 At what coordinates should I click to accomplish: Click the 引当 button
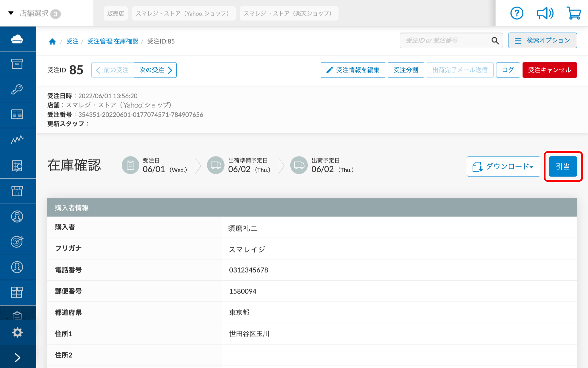pyautogui.click(x=563, y=166)
